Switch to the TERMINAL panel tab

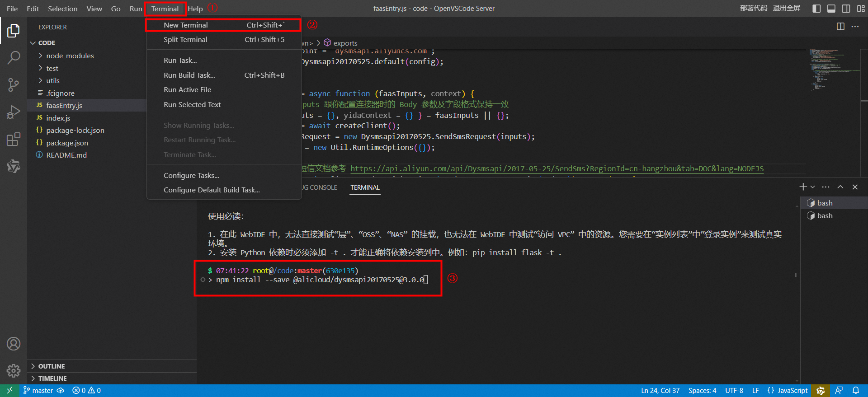pos(365,187)
